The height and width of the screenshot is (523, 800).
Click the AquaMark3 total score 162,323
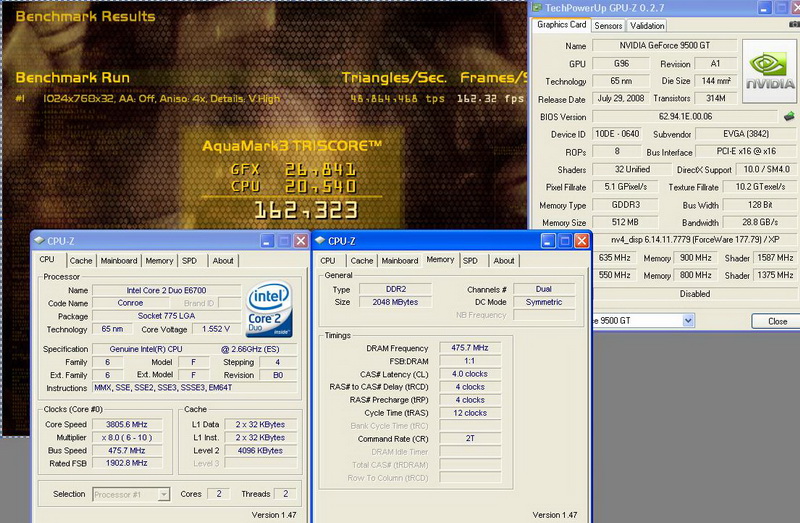click(x=306, y=210)
